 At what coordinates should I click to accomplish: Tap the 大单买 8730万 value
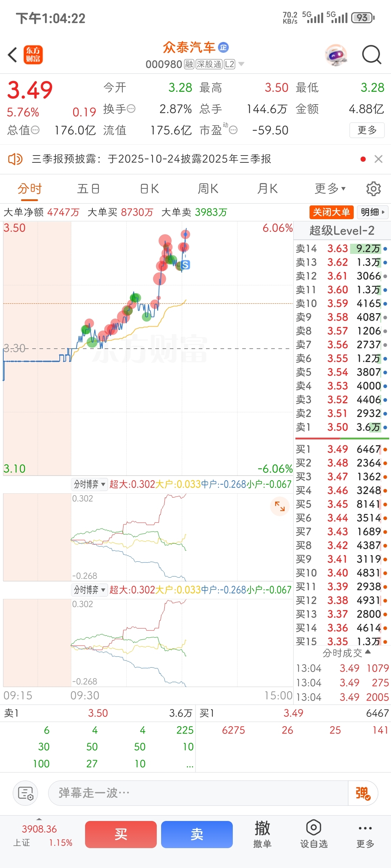pyautogui.click(x=137, y=212)
